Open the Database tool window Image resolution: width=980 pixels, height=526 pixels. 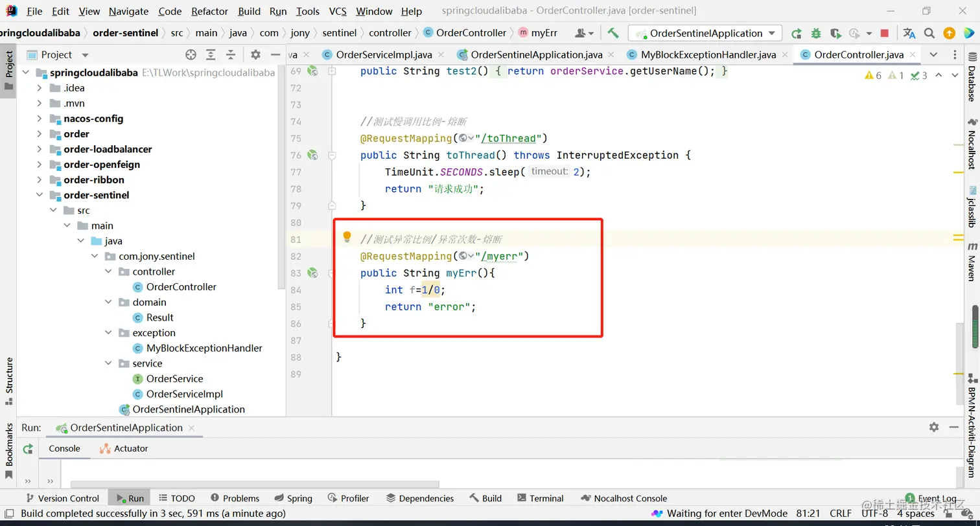pyautogui.click(x=972, y=78)
